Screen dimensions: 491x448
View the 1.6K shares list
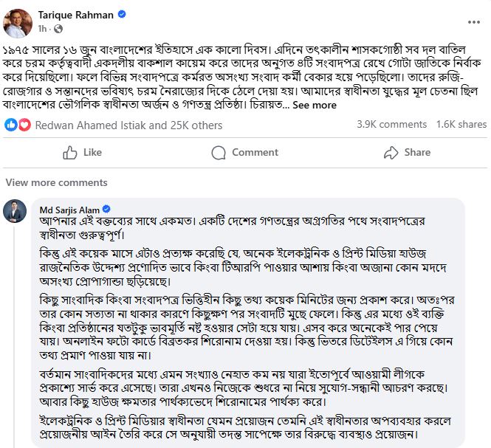tap(461, 124)
